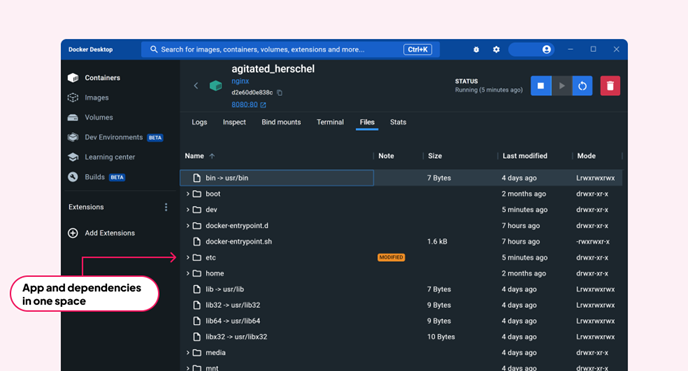Open the troubleshoot bug icon

476,50
